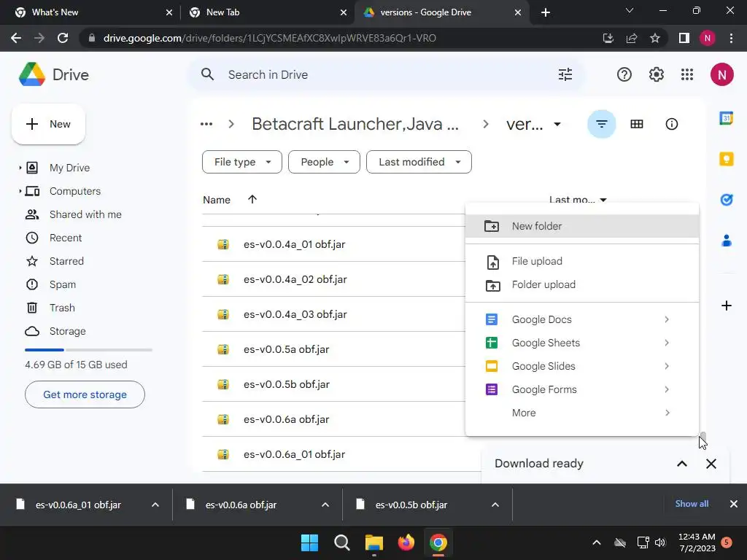Close the Download ready panel
The width and height of the screenshot is (747, 560).
[x=711, y=464]
